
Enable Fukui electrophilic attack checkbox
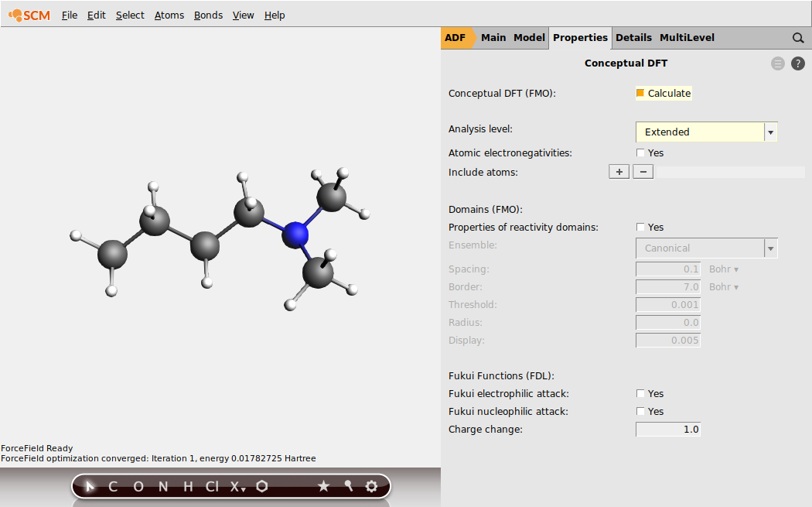tap(640, 394)
